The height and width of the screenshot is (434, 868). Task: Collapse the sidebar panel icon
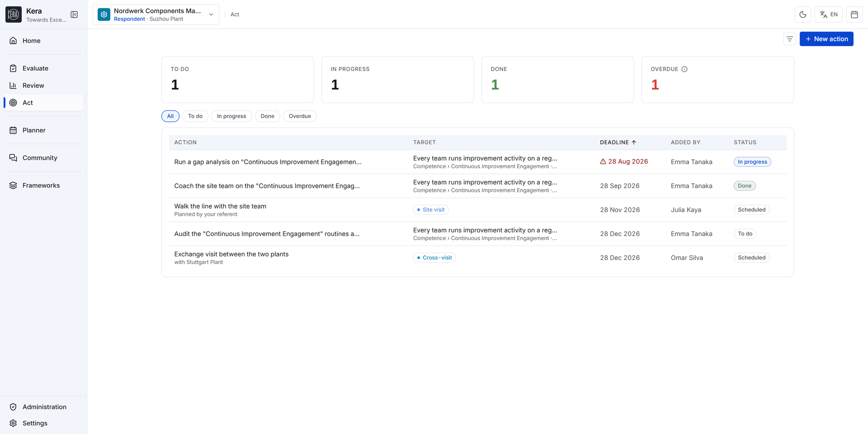pyautogui.click(x=74, y=14)
